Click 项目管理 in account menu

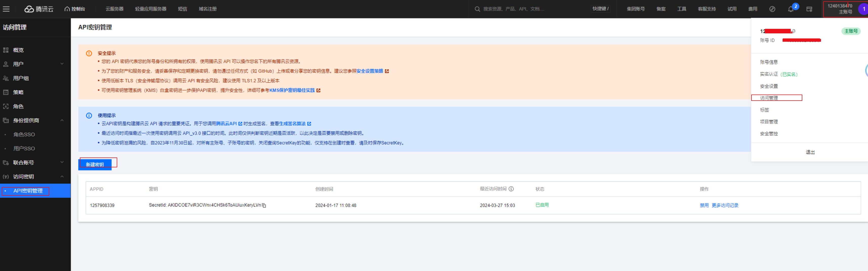769,122
